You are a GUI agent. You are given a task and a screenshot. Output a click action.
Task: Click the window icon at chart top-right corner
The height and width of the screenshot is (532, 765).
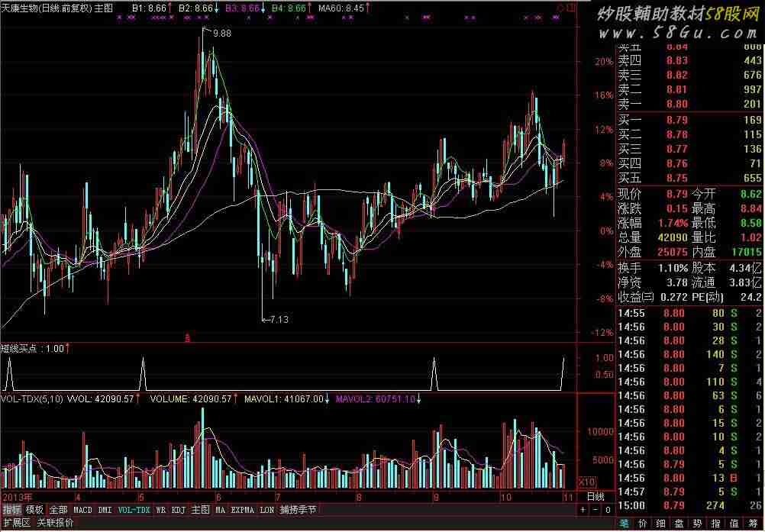pyautogui.click(x=573, y=8)
